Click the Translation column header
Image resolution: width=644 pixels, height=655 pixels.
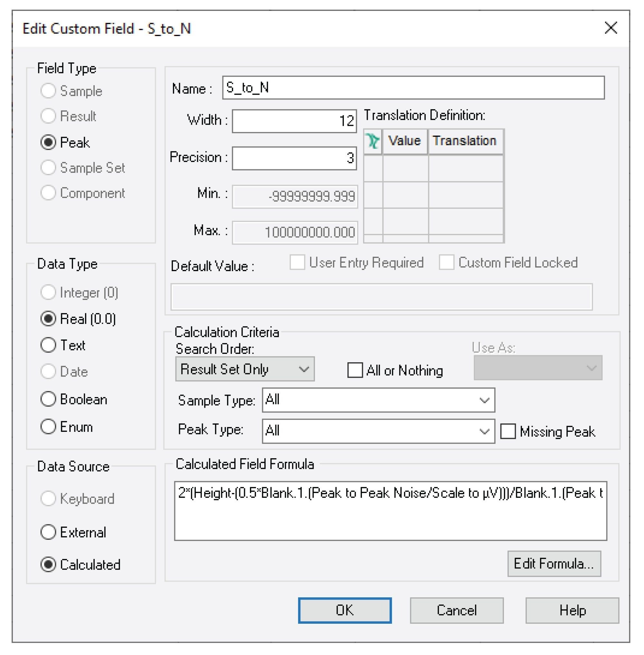click(465, 141)
